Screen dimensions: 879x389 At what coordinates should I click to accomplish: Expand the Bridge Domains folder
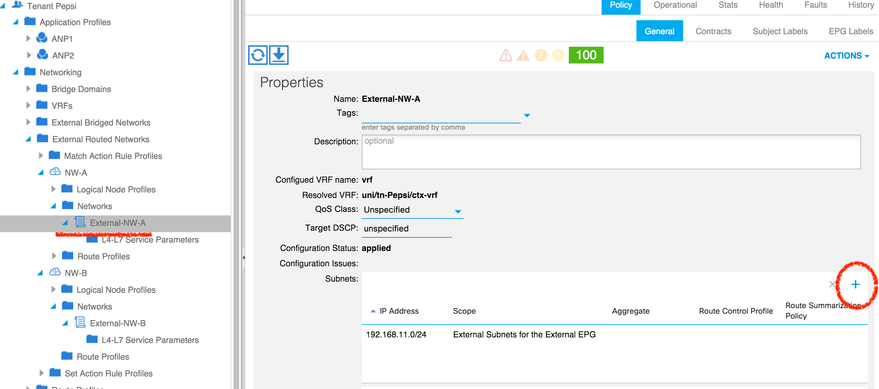(29, 89)
